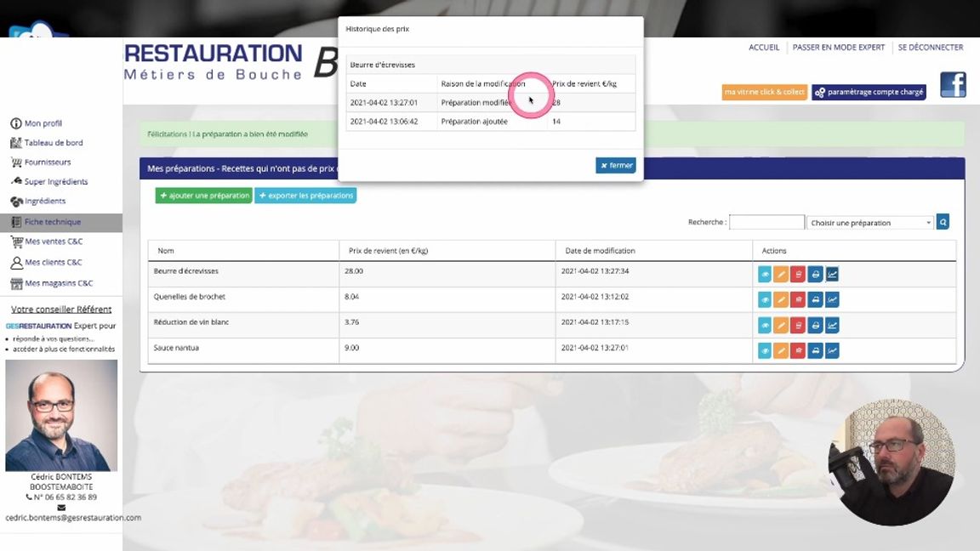Edit Réduction de vin blanc with the pencil icon

click(x=781, y=326)
